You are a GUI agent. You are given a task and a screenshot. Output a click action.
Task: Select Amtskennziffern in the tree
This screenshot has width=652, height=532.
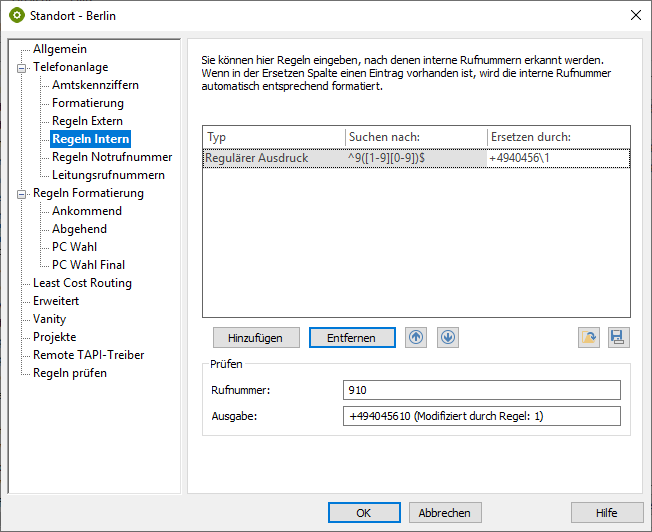95,85
